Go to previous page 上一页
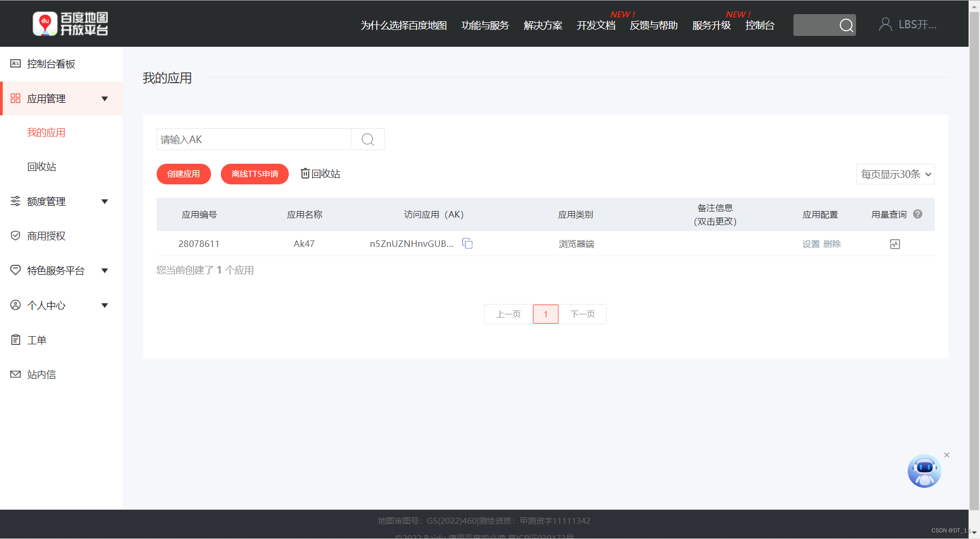980x539 pixels. coord(508,314)
